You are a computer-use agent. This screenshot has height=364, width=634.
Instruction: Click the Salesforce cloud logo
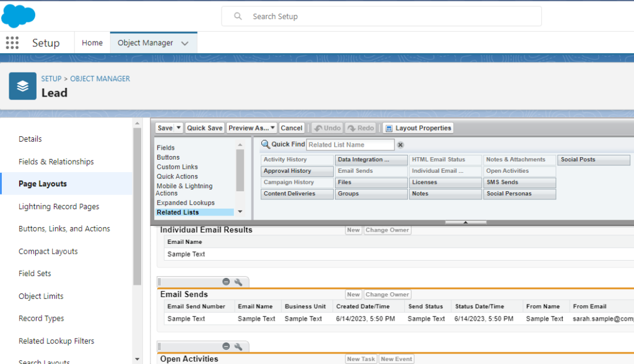(18, 15)
